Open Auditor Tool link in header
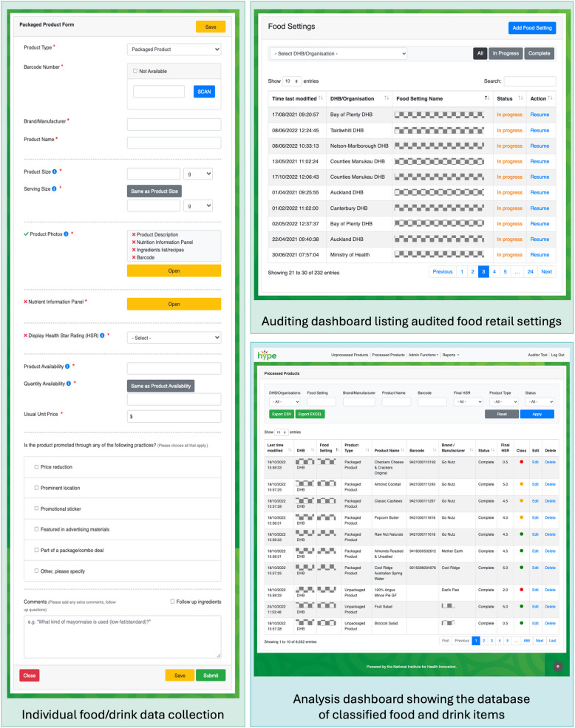This screenshot has width=575, height=728. [537, 355]
